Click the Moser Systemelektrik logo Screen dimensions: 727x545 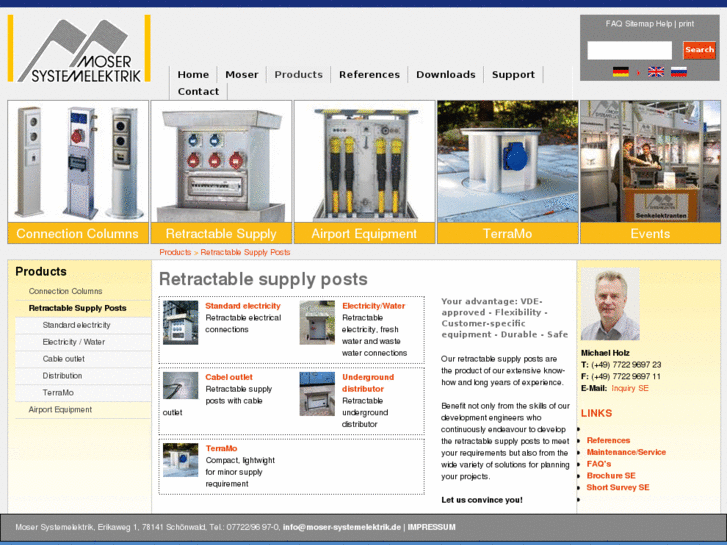point(79,49)
